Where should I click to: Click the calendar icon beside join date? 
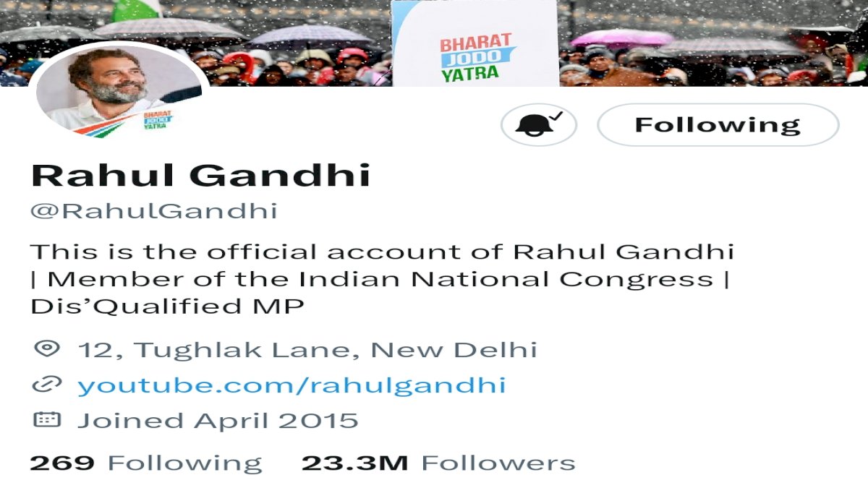(47, 419)
